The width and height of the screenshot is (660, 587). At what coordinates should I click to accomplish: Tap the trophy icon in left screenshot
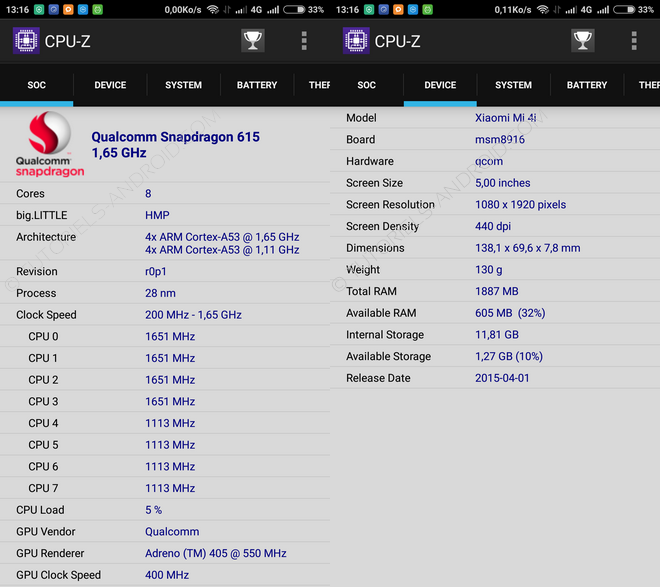coord(253,41)
